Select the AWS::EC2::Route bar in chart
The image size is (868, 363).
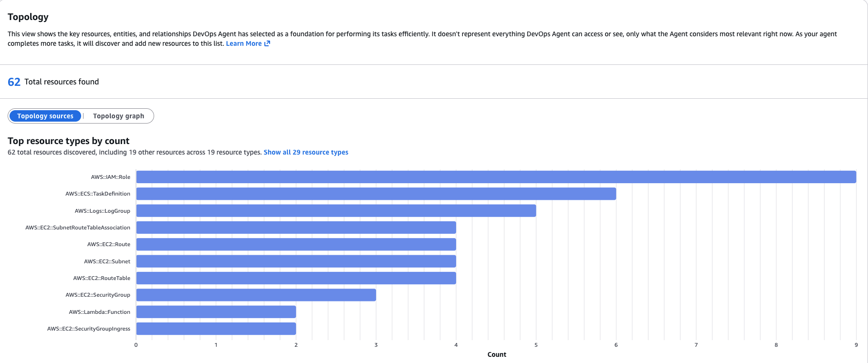[296, 244]
